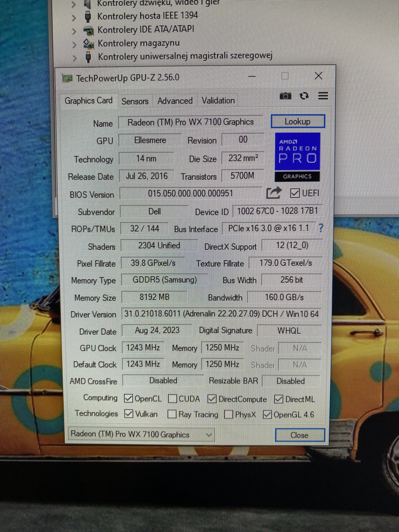Expand Kontrolery IDE ATA/ATAPI node

pos(74,31)
